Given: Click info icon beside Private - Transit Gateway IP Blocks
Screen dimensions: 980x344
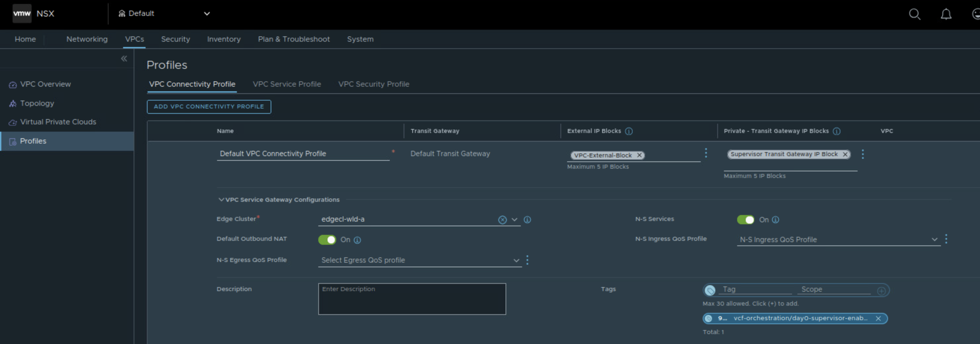Looking at the screenshot, I should 837,131.
